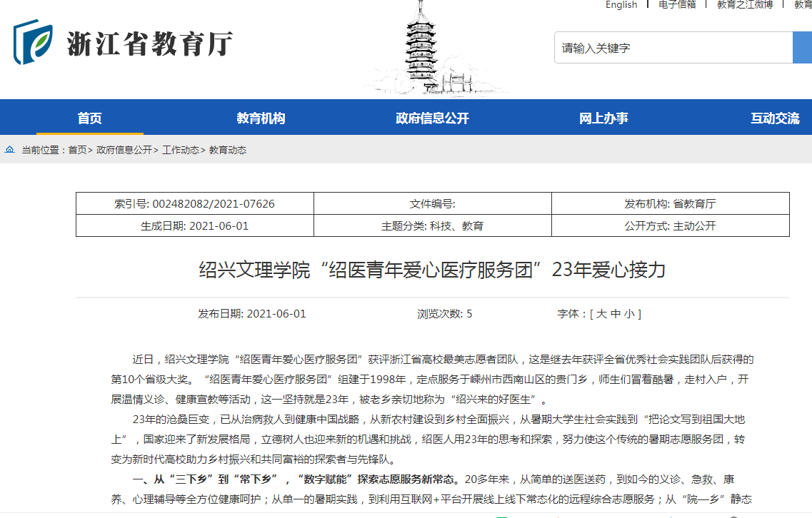Click the home icon beside 当前位置
This screenshot has width=812, height=518.
10,150
